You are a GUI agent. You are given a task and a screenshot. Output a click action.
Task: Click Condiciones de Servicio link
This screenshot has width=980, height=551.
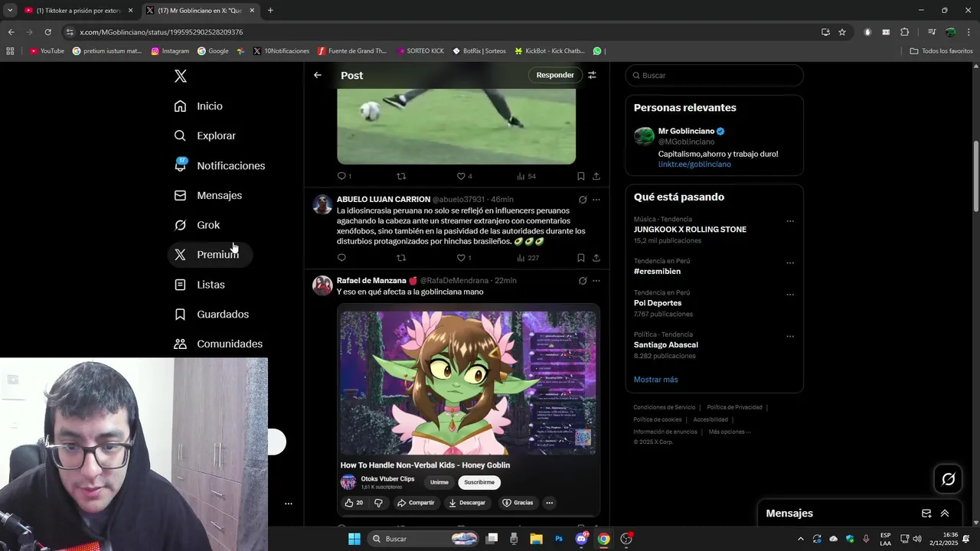[x=665, y=407]
